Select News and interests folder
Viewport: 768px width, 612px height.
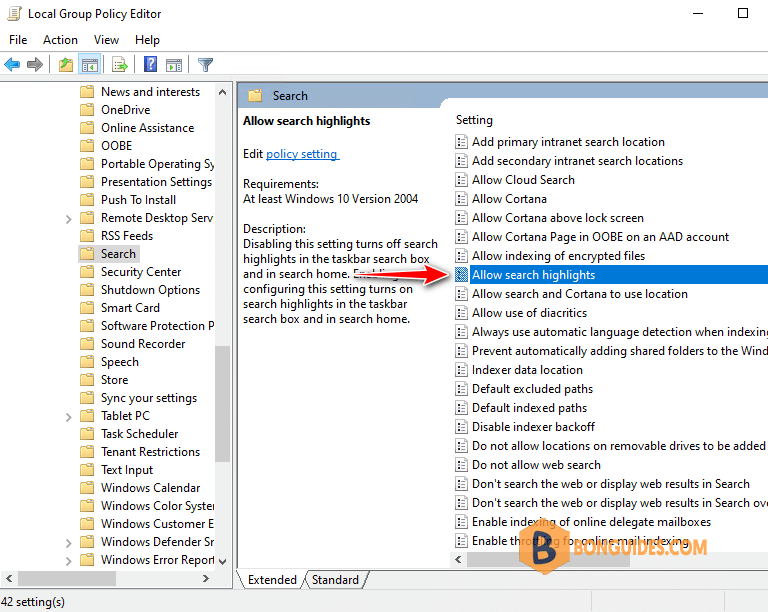point(150,92)
